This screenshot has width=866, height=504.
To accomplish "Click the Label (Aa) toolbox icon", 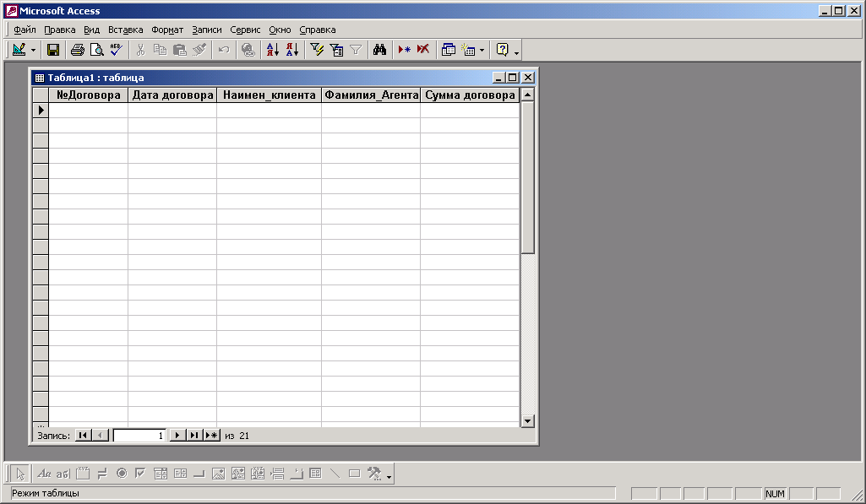I will click(x=44, y=474).
